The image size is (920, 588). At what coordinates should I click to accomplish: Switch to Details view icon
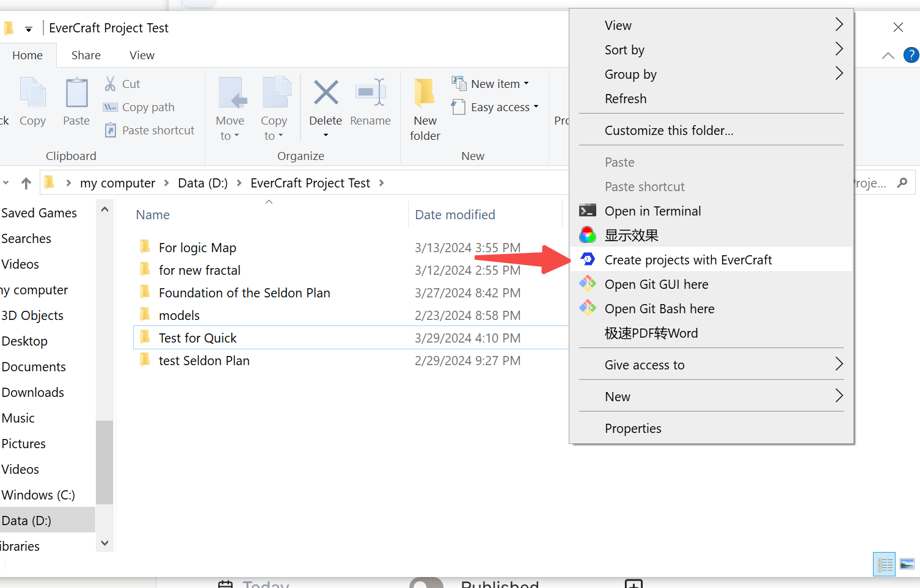tap(884, 565)
